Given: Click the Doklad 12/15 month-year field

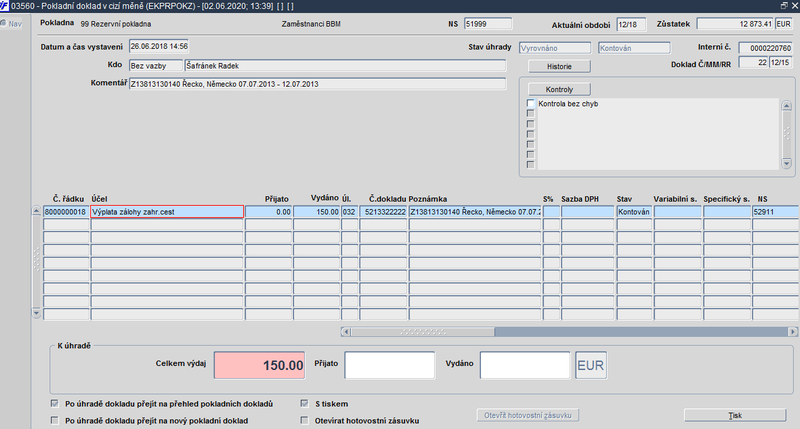Looking at the screenshot, I should (781, 62).
